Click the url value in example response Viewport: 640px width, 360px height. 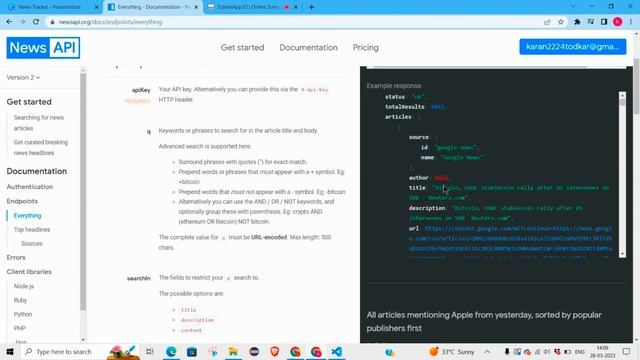click(x=510, y=243)
